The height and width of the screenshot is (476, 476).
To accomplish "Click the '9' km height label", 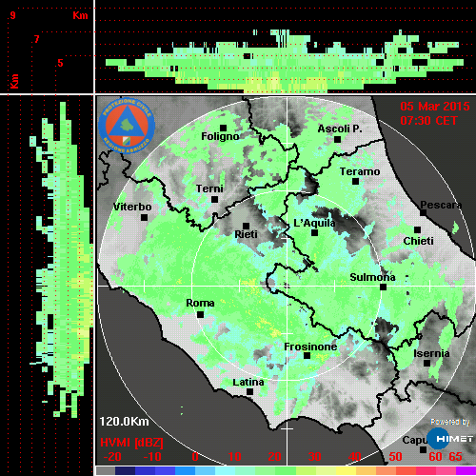I will pos(12,15).
